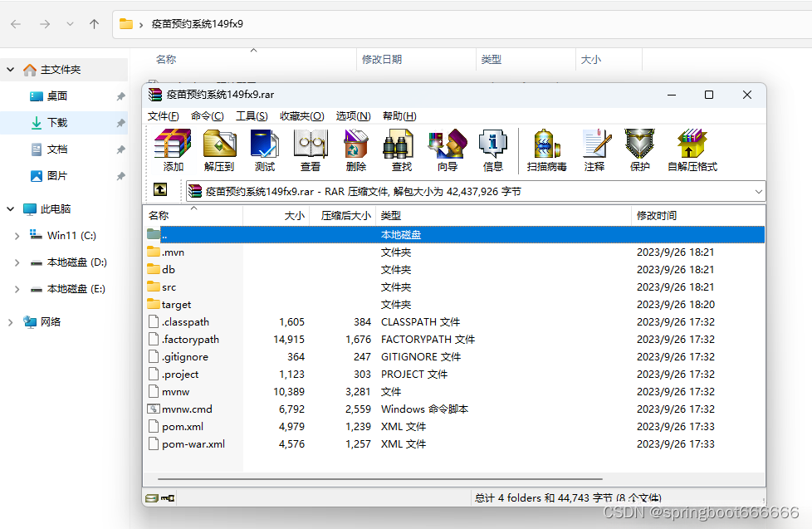Image resolution: width=812 pixels, height=529 pixels.
Task: Click the horizontal scrollbar in WinRAR list
Action: point(380,479)
